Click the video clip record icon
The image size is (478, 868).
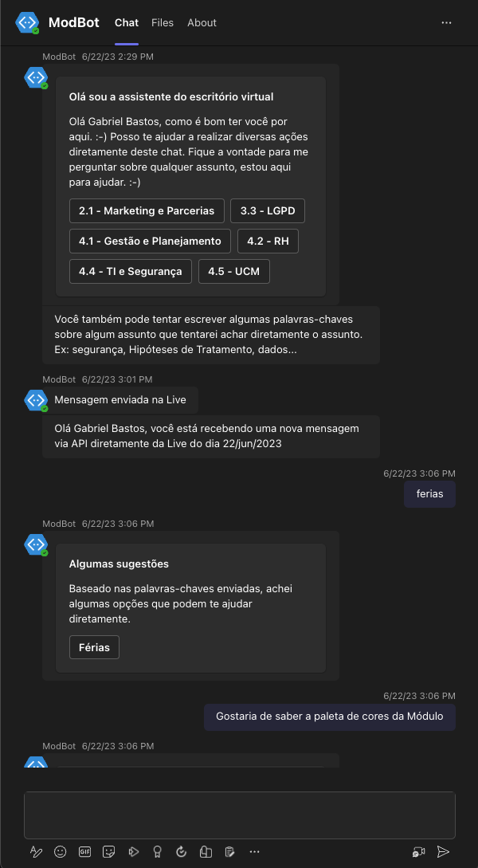pos(418,851)
